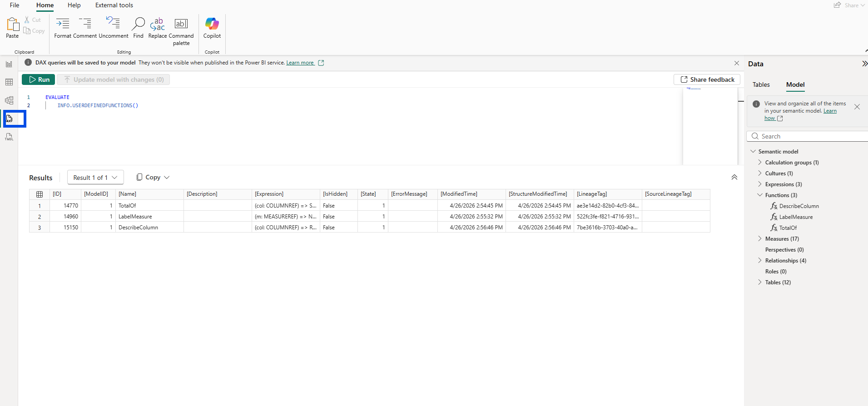
Task: Click the cell 4/26/2026 2:55:32 PM under ModifiedTime
Action: pyautogui.click(x=471, y=217)
